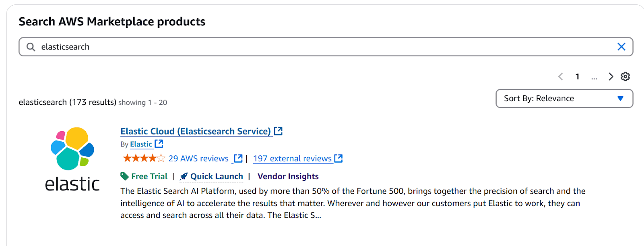Click the Quick Launch rocket label
644x246 pixels.
point(212,176)
